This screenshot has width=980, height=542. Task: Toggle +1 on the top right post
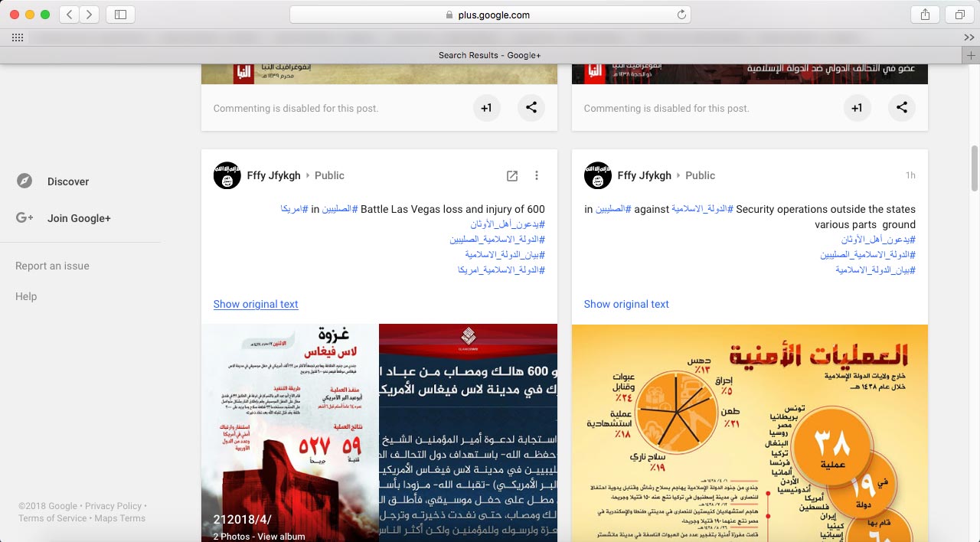(857, 108)
